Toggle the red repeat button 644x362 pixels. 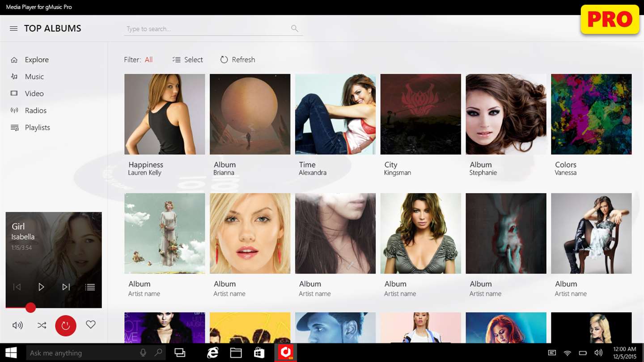[x=66, y=325]
